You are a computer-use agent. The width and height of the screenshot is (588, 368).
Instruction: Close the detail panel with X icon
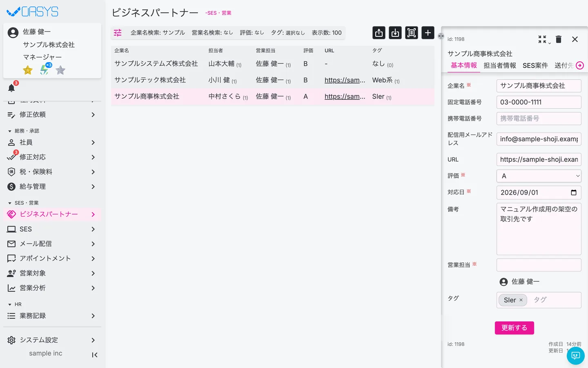(x=575, y=39)
